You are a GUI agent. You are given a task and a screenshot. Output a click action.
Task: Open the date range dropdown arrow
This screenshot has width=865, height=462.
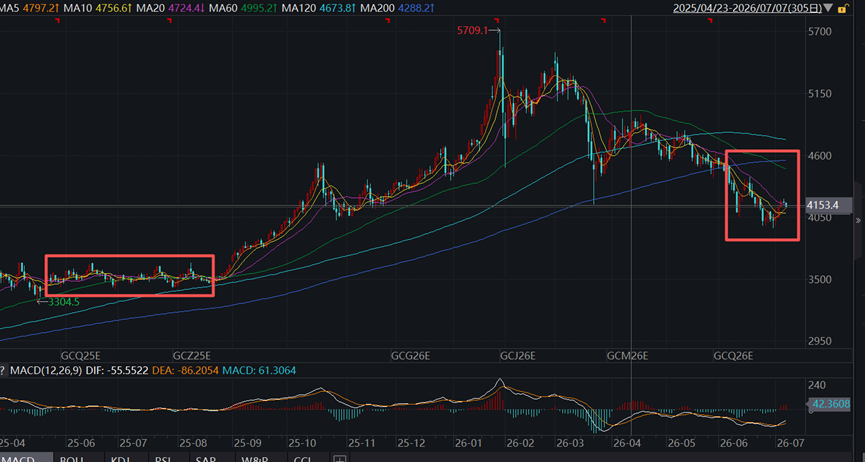pos(829,8)
